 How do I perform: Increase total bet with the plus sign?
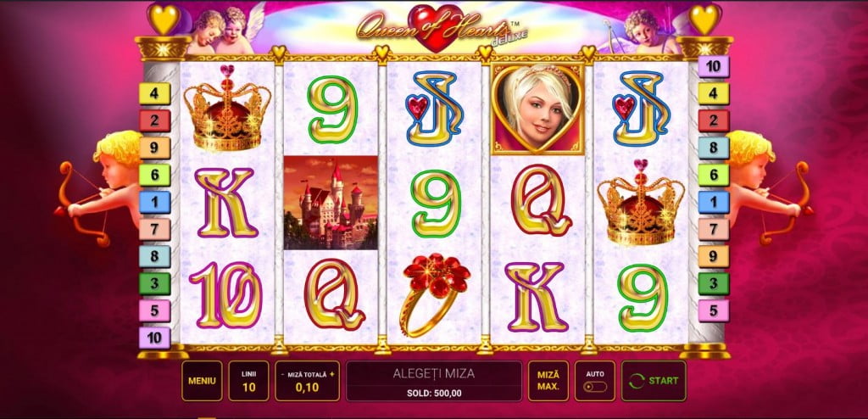(332, 374)
